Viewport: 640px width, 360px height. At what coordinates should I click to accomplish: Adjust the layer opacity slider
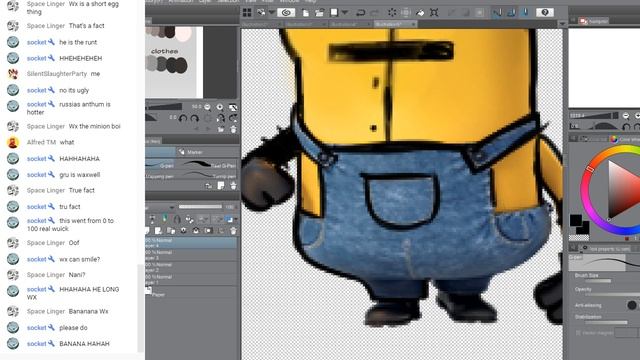pos(200,207)
